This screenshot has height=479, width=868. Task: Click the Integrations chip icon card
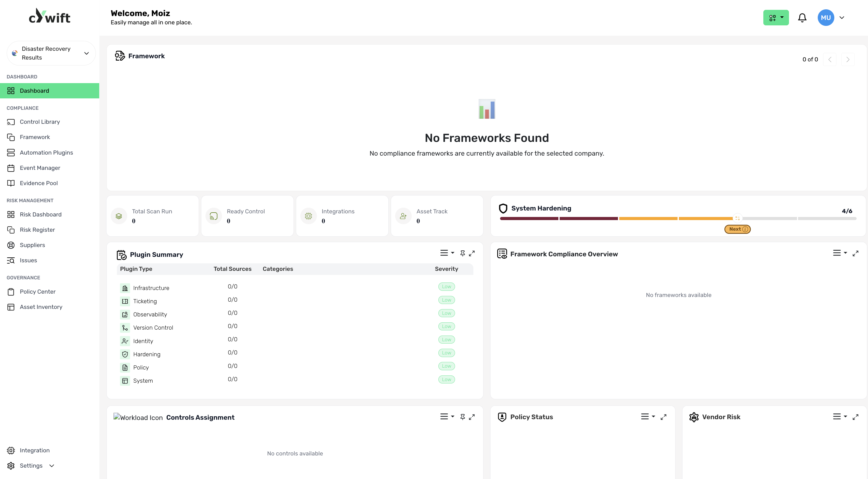pos(308,216)
